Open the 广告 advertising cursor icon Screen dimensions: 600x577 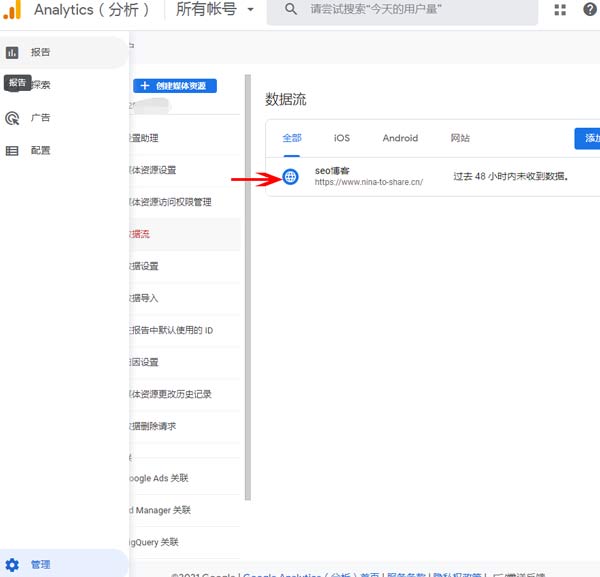[x=12, y=118]
